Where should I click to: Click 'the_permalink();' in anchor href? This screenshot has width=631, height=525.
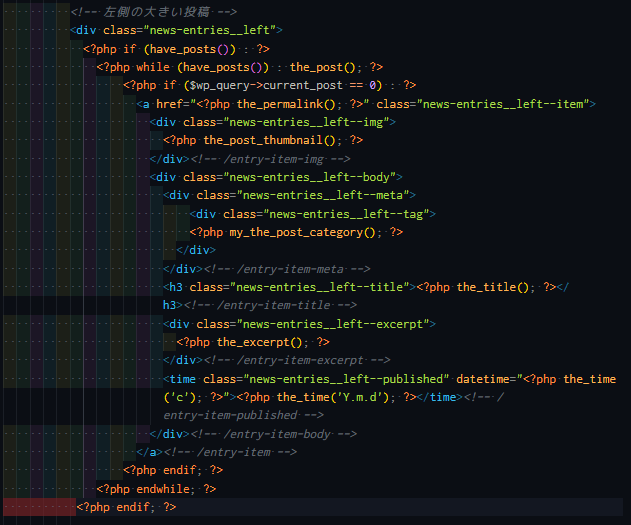pos(289,104)
